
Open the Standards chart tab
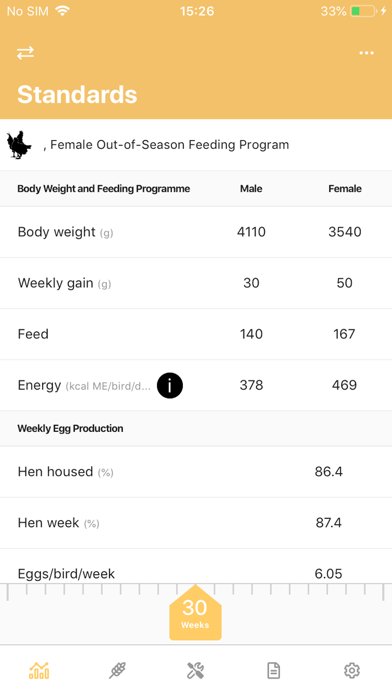click(39, 670)
